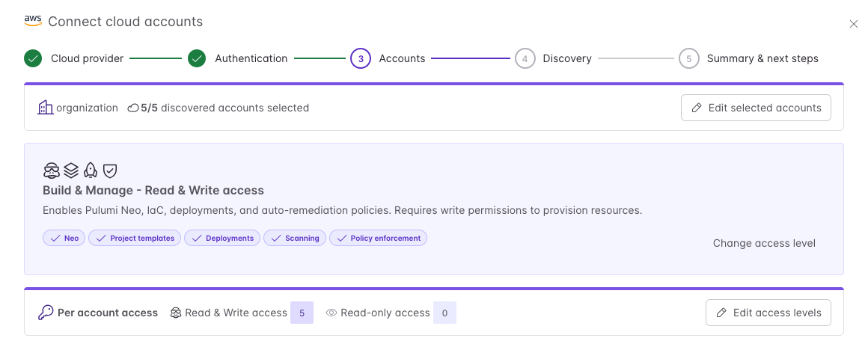
Task: Click the Neo agent icon in access card
Action: pos(52,171)
